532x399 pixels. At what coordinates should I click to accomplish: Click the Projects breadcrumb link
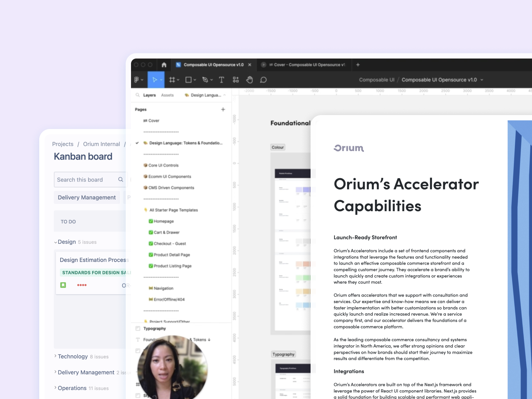pos(63,144)
